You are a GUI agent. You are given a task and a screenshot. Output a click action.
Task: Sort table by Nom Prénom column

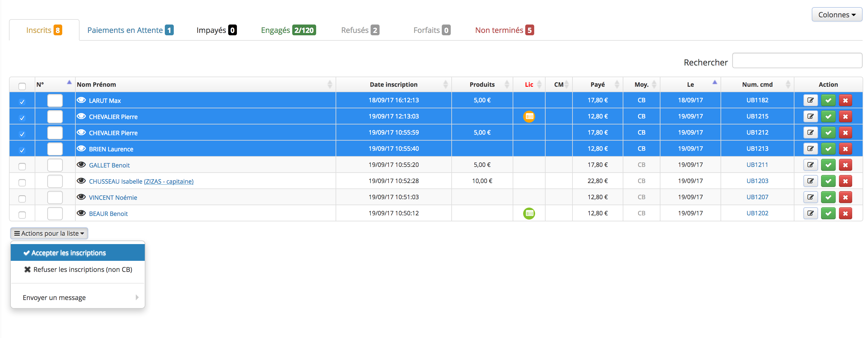205,84
